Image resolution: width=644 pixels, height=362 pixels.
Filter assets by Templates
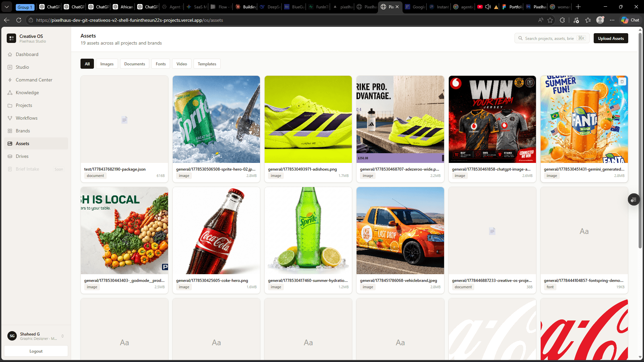coord(207,64)
